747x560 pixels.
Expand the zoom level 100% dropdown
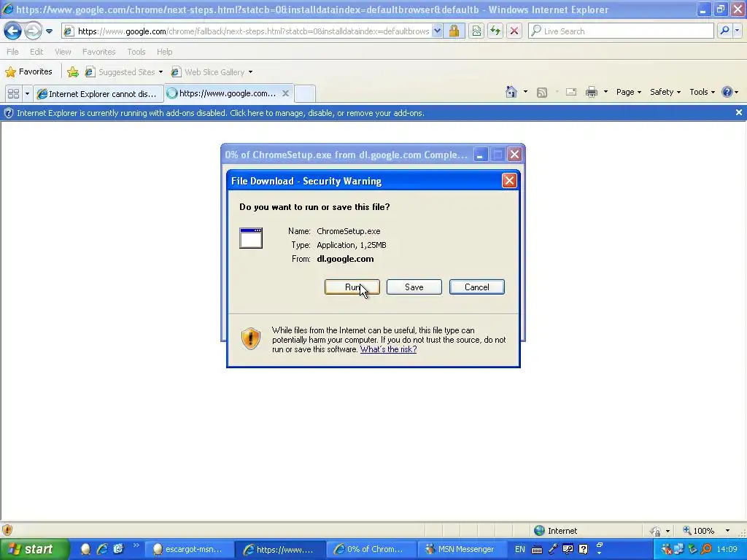[727, 531]
